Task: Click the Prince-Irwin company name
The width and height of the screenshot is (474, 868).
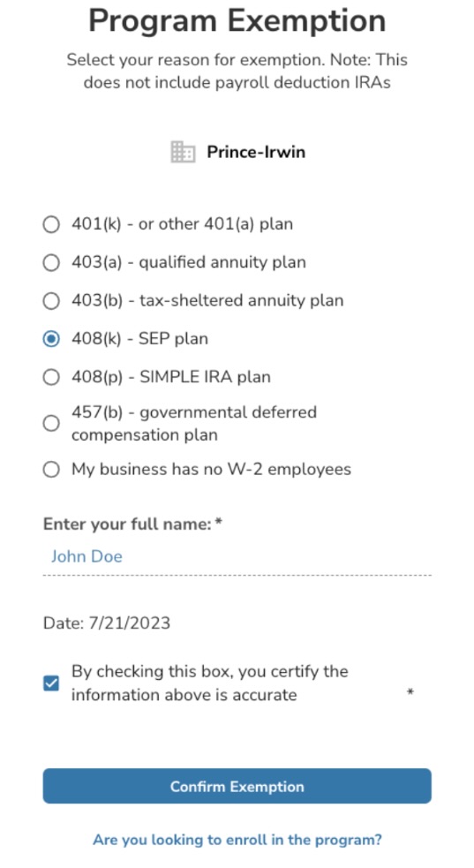Action: coord(256,152)
